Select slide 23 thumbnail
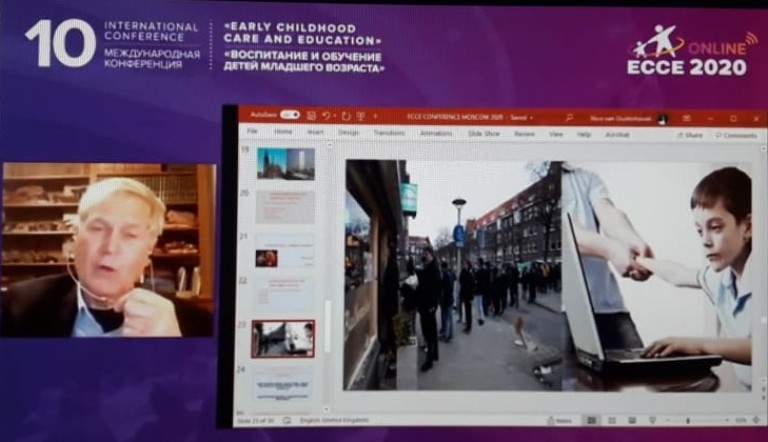Screen dimensions: 768x442 pos(283,339)
